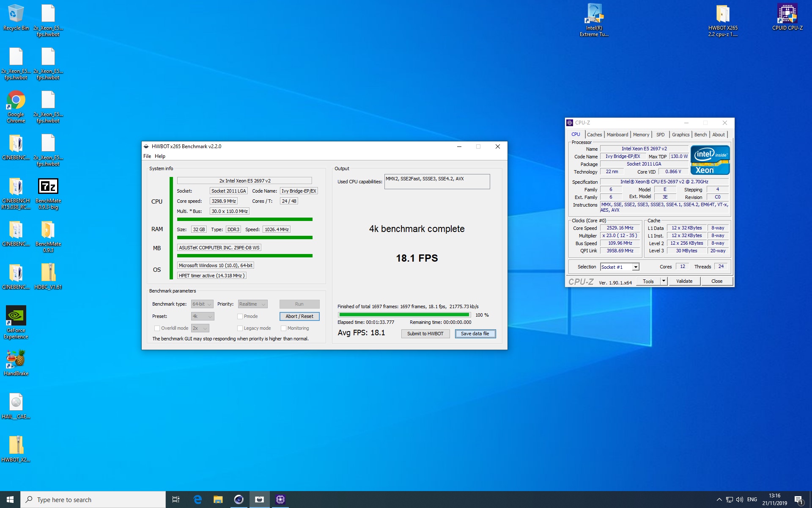Switch to CPU-Z Memory tab
Image resolution: width=812 pixels, height=508 pixels.
pos(641,135)
